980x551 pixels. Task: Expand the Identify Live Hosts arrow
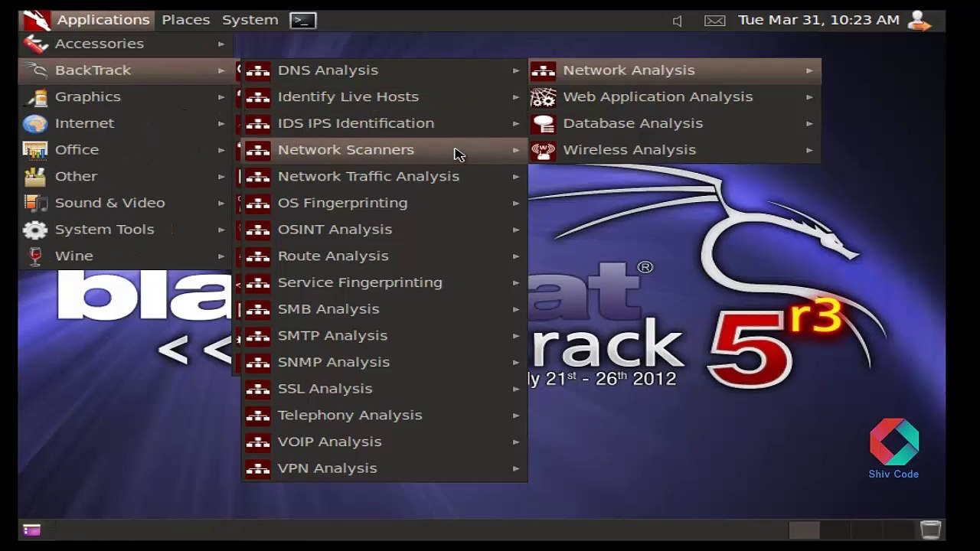(x=516, y=97)
